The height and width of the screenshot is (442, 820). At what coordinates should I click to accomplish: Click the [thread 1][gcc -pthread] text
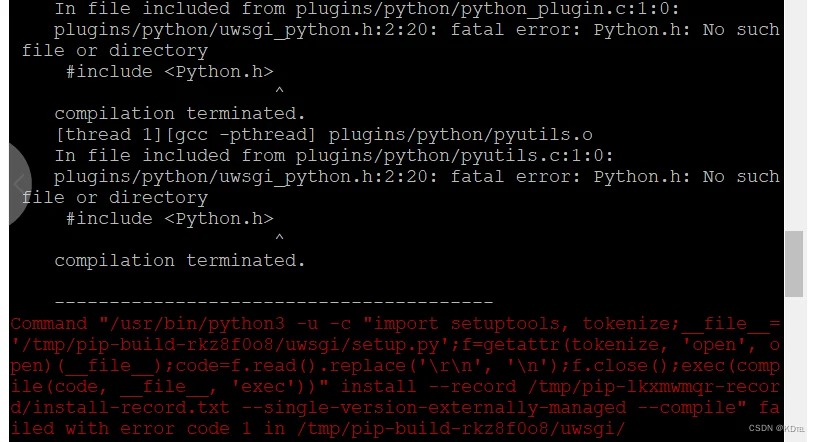186,135
